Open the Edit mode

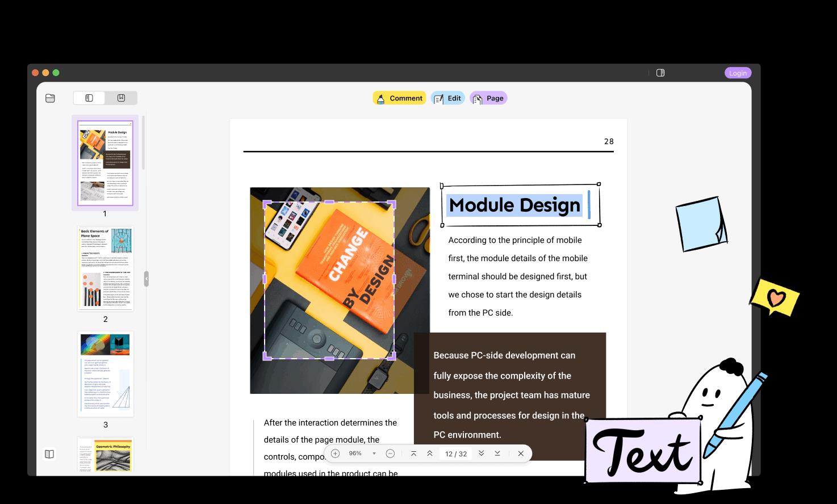click(x=447, y=98)
